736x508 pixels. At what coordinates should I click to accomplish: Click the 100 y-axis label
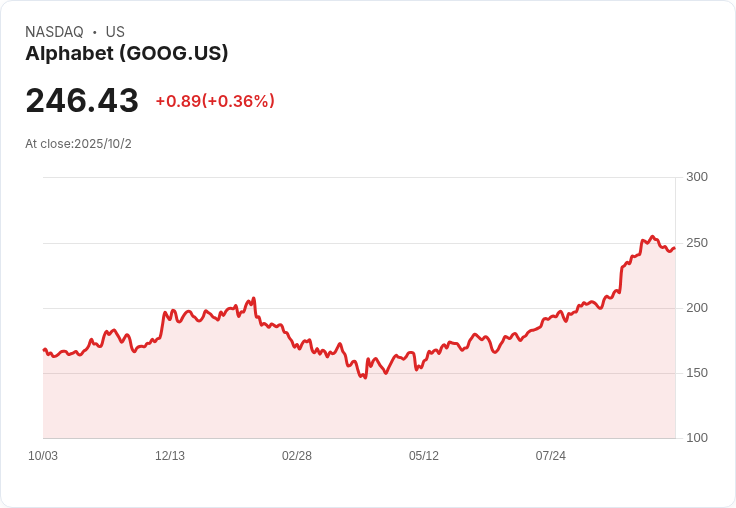tap(696, 438)
